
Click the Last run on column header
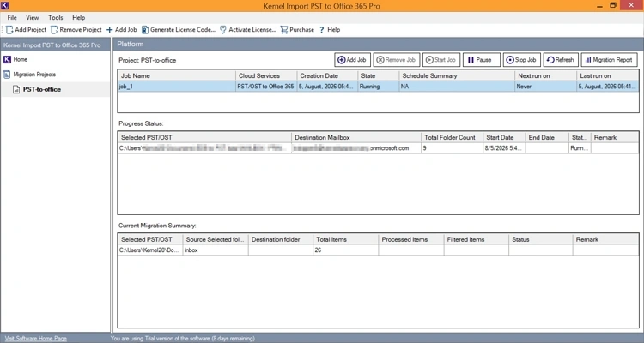[607, 76]
